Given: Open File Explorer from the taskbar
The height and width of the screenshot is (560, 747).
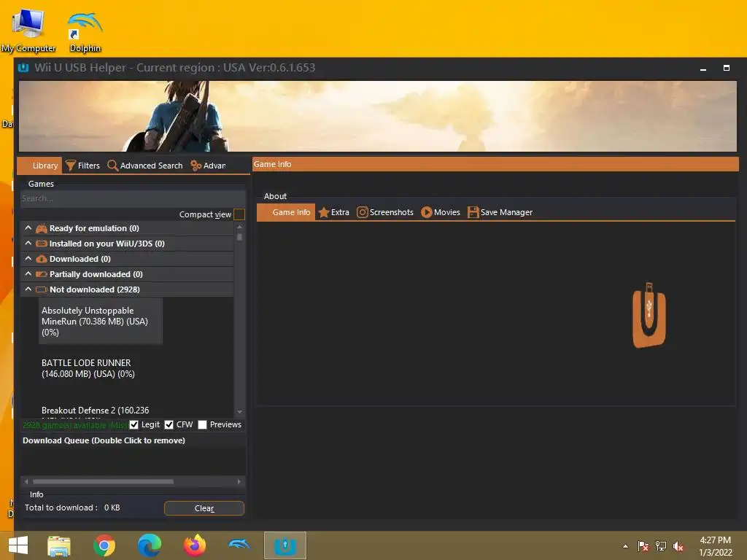Looking at the screenshot, I should [x=59, y=545].
